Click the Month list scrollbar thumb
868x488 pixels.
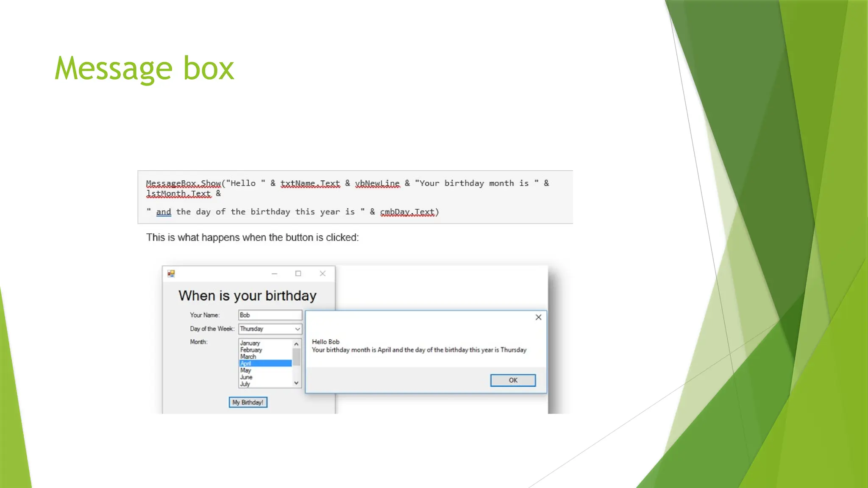pyautogui.click(x=296, y=357)
